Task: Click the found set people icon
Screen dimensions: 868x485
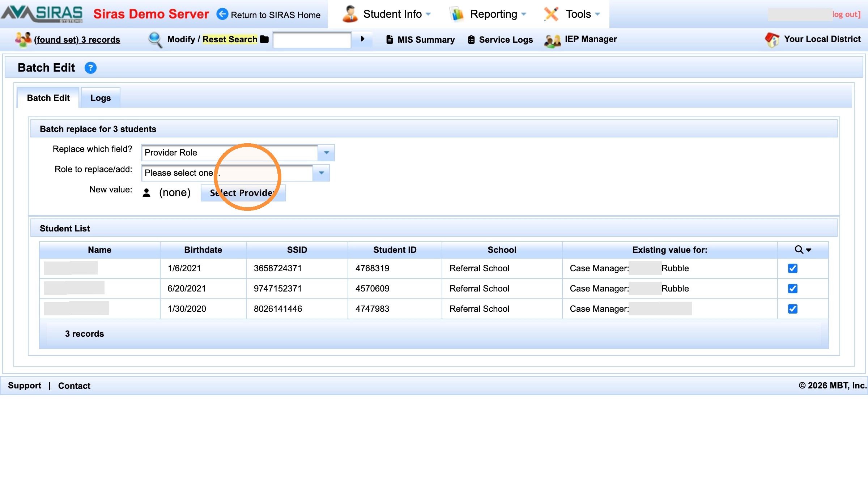Action: (23, 39)
